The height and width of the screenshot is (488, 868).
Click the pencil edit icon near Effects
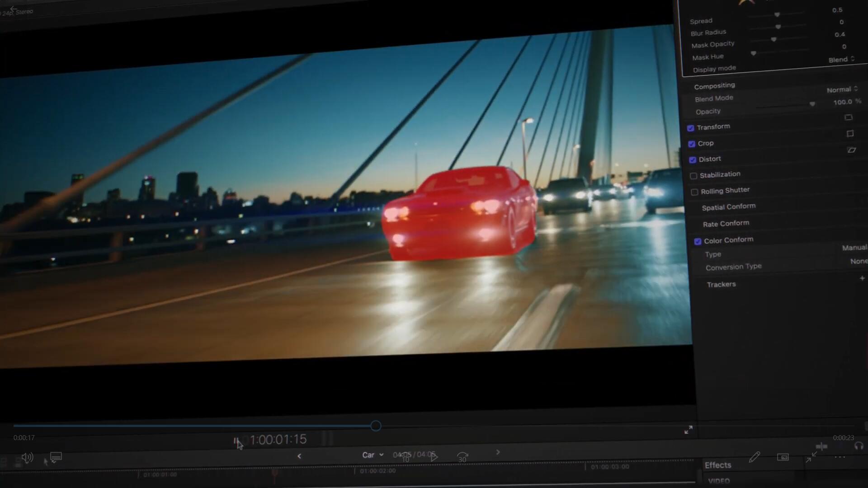pyautogui.click(x=754, y=457)
